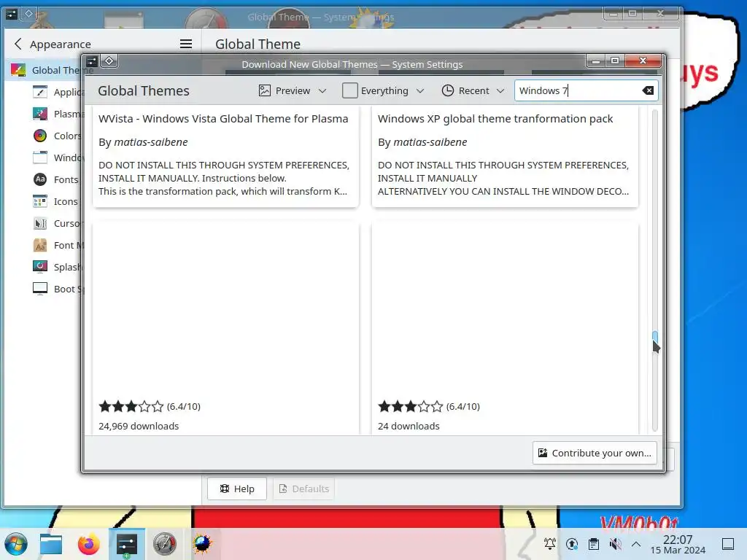747x560 pixels.
Task: Open the Cursors settings icon
Action: point(40,223)
